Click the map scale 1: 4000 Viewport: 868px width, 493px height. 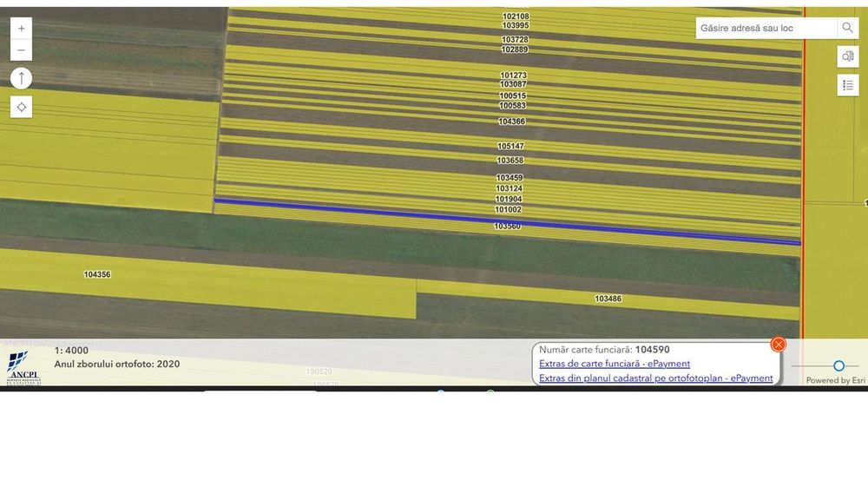tap(71, 351)
